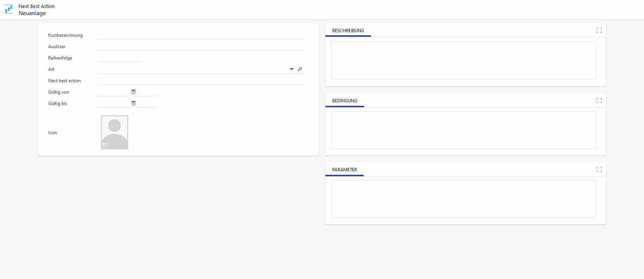Maximize the Parameter panel
This screenshot has width=644, height=279.
599,169
